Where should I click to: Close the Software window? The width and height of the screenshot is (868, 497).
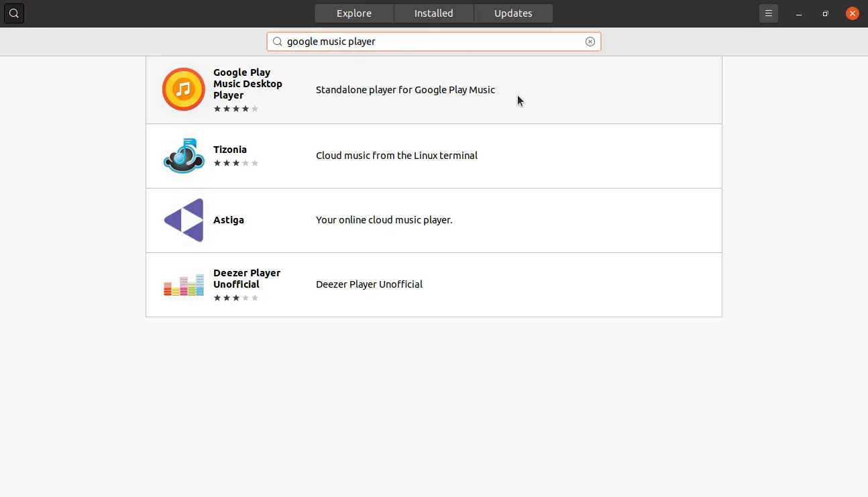pos(853,13)
